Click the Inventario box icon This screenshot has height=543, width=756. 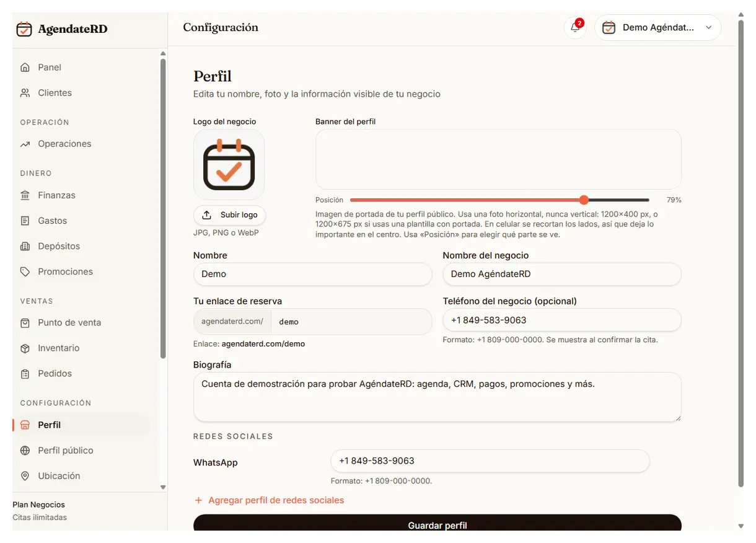[x=25, y=348]
